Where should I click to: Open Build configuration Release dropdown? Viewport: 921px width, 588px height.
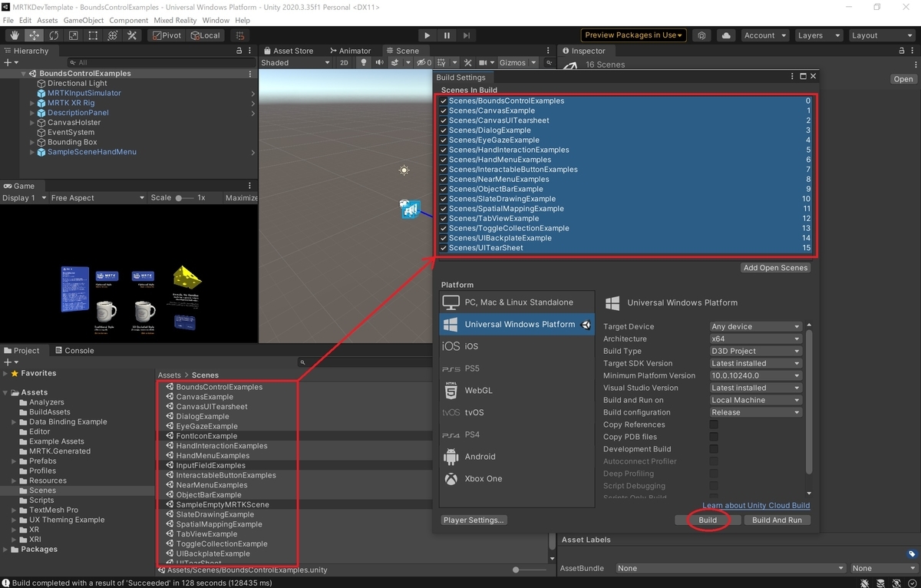(x=755, y=412)
